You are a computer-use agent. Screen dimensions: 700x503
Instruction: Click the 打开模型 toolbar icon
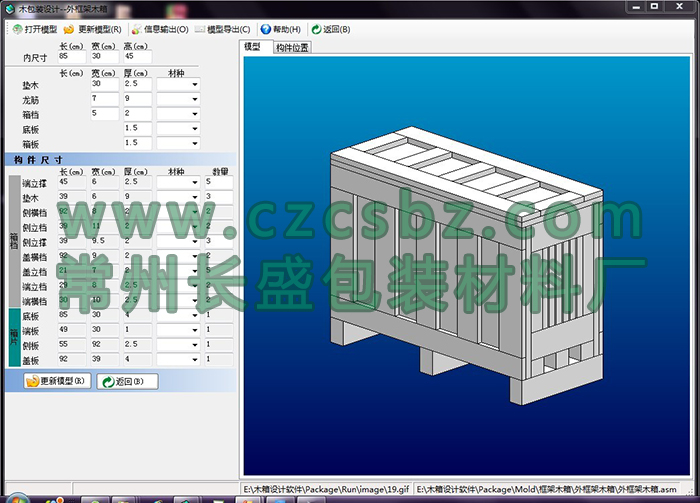pyautogui.click(x=17, y=29)
